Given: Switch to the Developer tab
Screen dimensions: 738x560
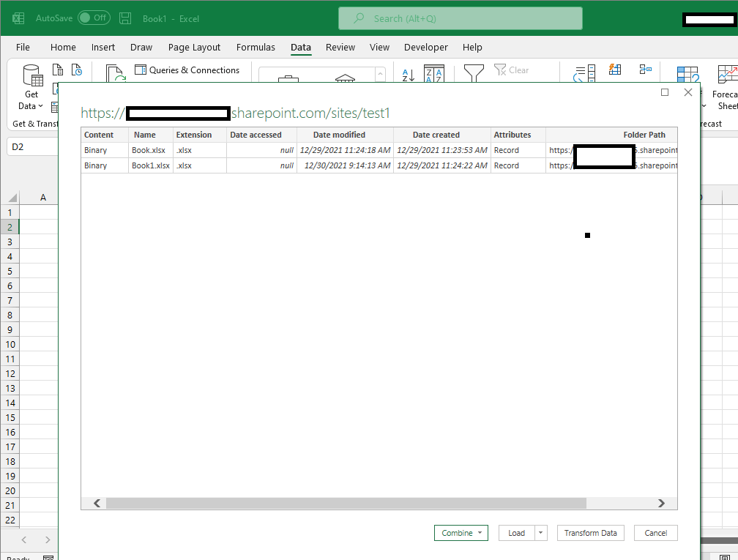Looking at the screenshot, I should [426, 47].
